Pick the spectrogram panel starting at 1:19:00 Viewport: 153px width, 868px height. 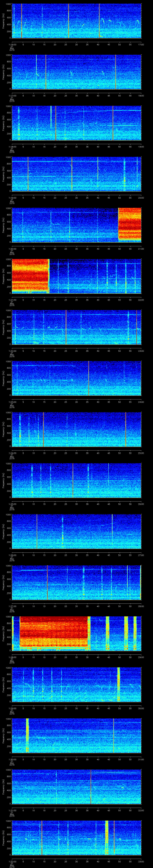76,174
